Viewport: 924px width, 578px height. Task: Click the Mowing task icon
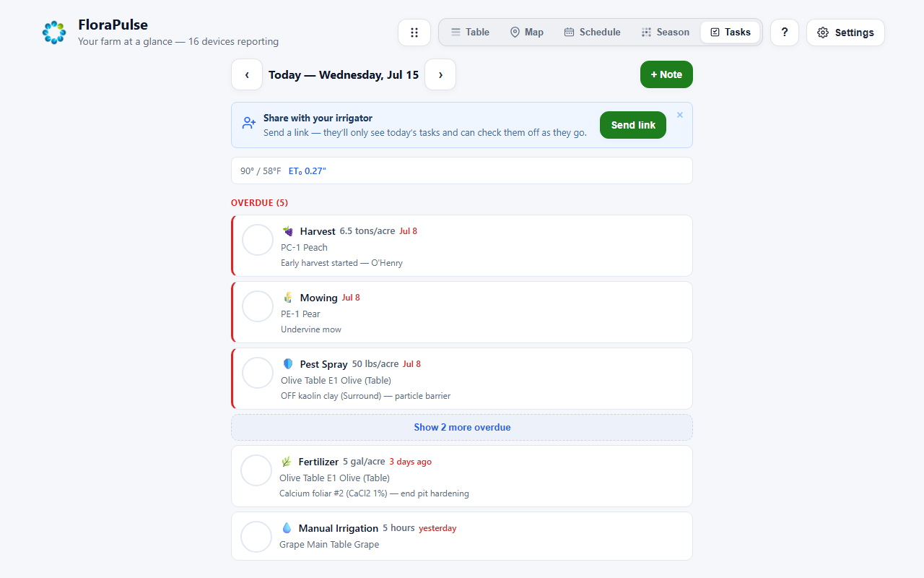(288, 298)
